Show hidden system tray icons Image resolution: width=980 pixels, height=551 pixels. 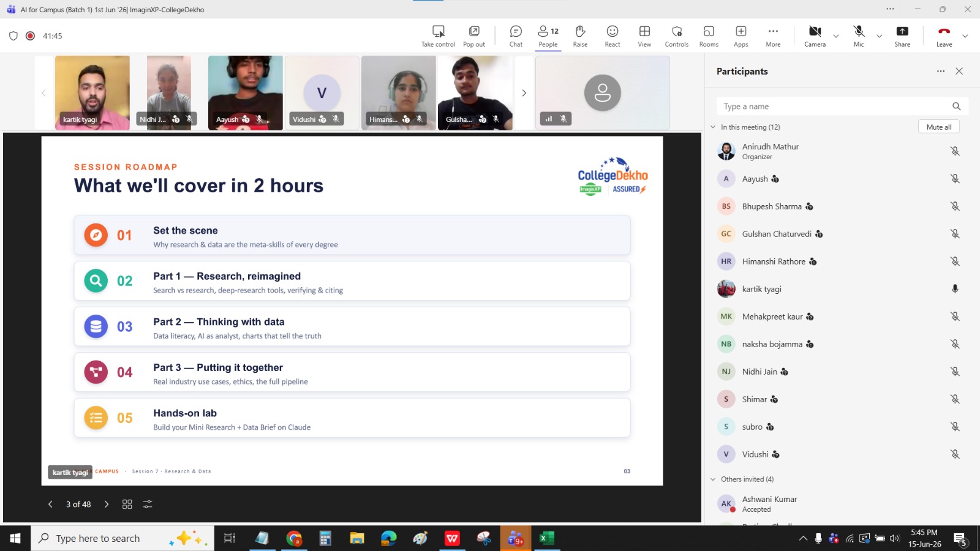tap(803, 538)
